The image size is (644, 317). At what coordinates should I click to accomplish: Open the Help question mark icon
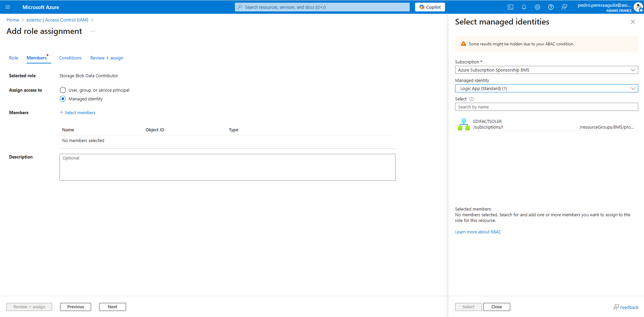point(551,7)
